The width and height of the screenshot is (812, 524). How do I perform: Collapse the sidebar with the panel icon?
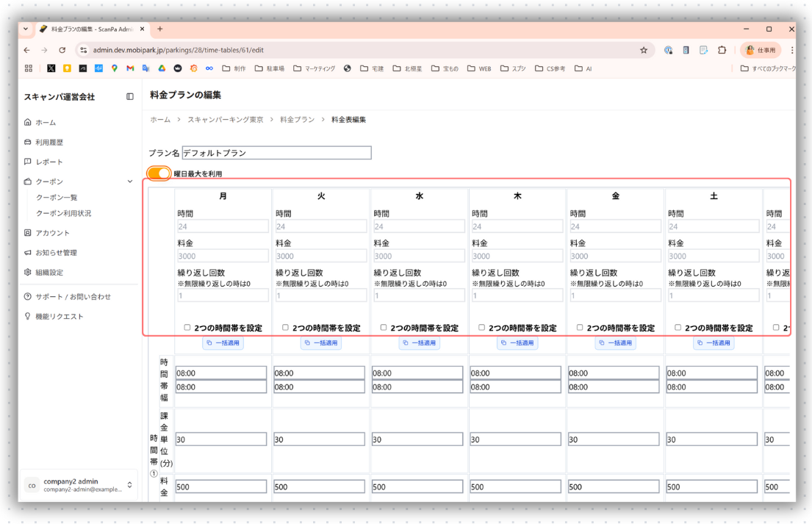[x=130, y=97]
